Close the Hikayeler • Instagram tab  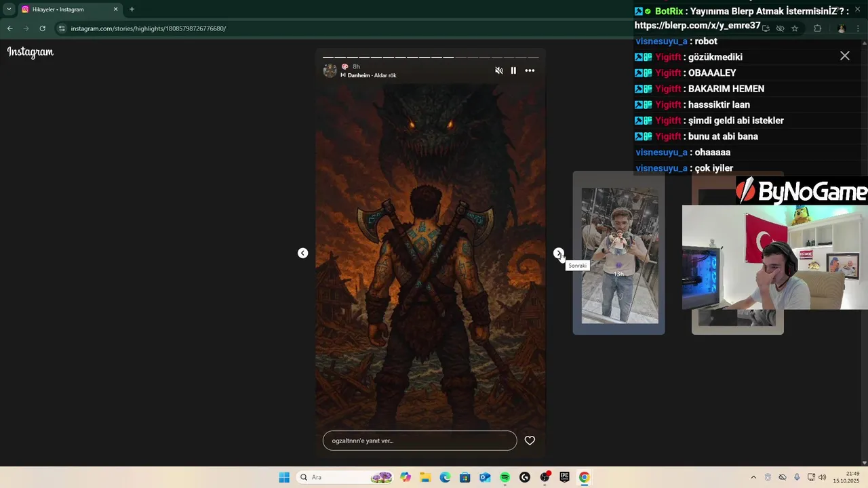(x=115, y=9)
